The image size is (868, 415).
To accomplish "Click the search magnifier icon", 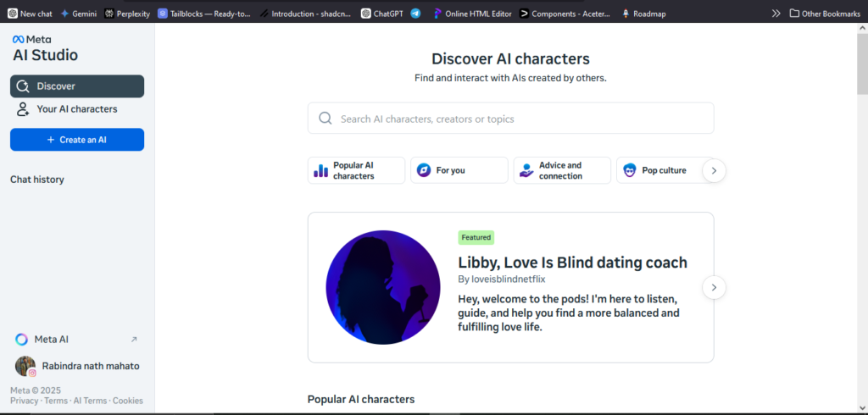I will pyautogui.click(x=325, y=119).
